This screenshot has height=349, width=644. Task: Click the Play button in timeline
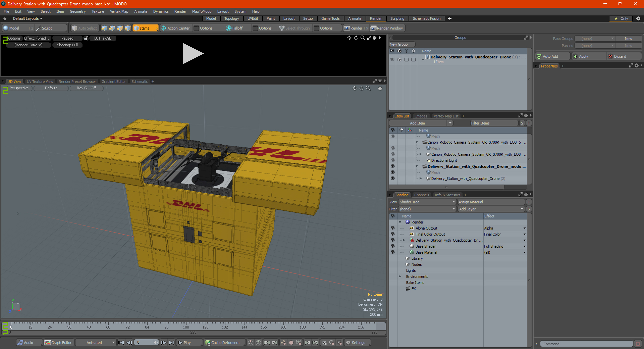pyautogui.click(x=189, y=343)
